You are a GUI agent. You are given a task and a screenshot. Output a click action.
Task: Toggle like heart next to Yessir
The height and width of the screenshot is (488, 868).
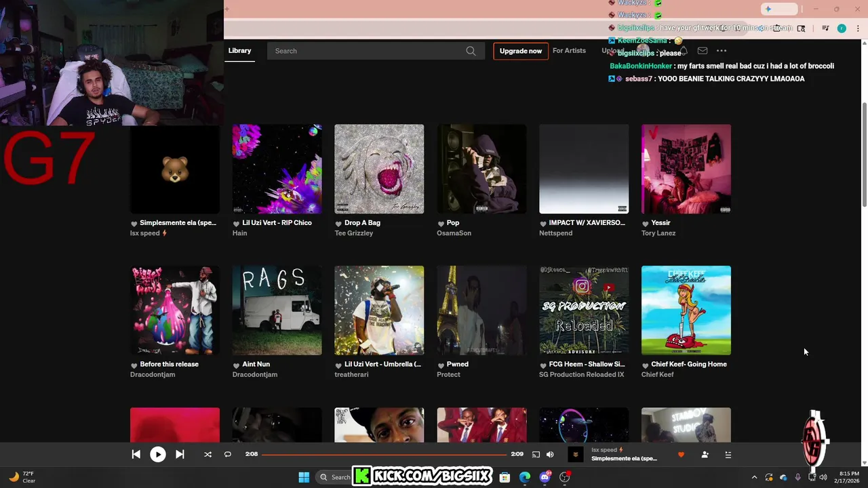[645, 224]
